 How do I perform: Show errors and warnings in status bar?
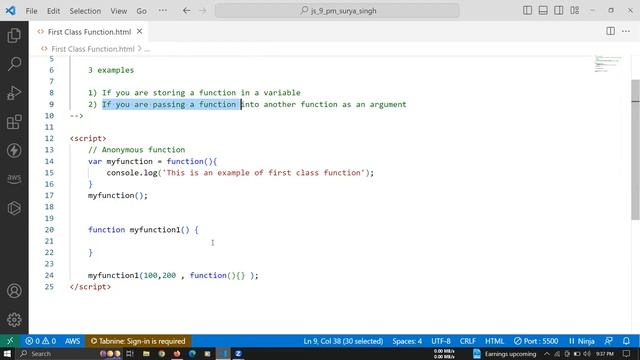click(40, 341)
